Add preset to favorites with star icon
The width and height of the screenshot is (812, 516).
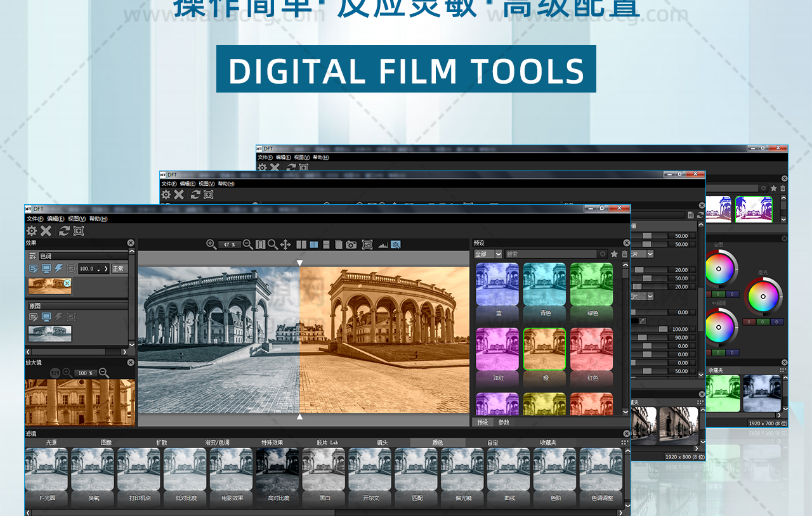(x=614, y=254)
